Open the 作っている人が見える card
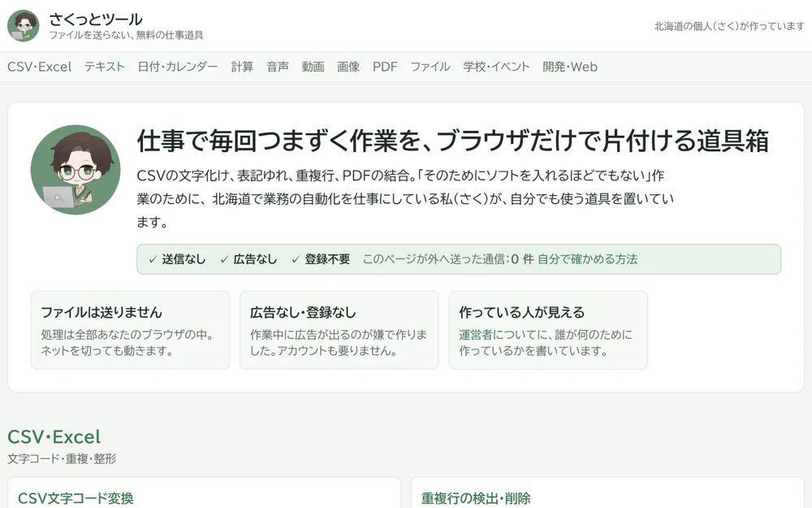 (548, 330)
